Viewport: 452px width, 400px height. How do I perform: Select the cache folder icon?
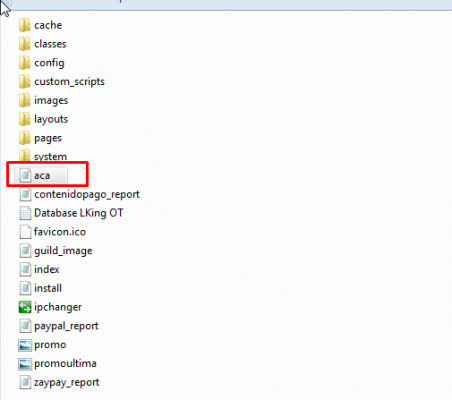(x=25, y=25)
